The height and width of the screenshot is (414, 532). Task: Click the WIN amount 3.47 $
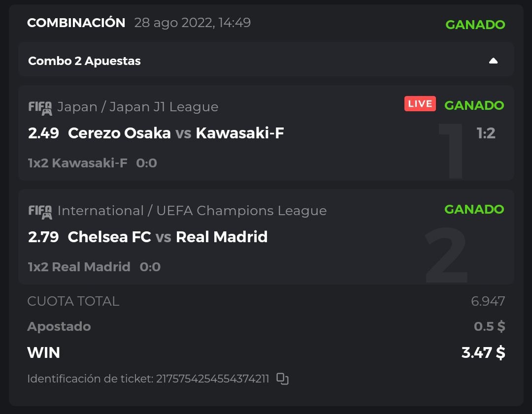483,352
